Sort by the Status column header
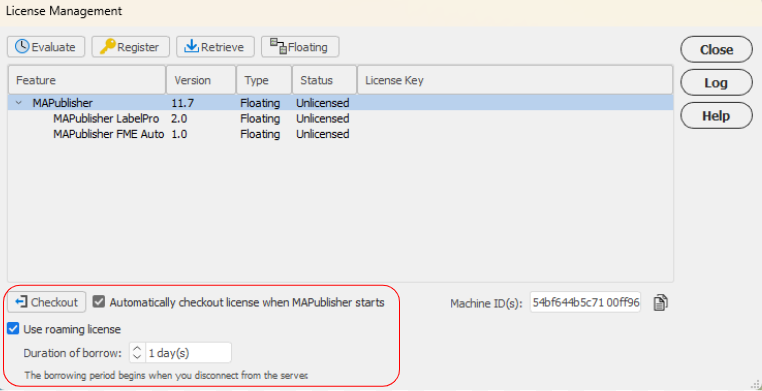The height and width of the screenshot is (391, 762). point(325,80)
